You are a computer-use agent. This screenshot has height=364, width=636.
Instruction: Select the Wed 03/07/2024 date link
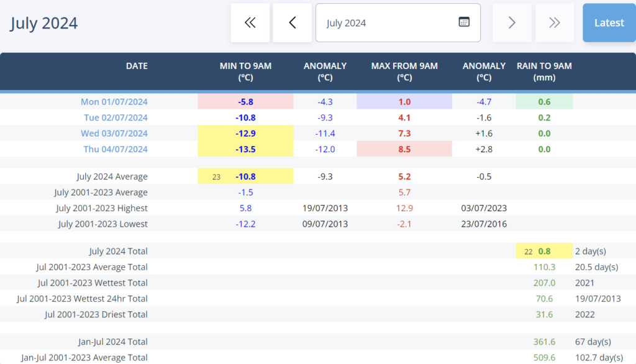tap(114, 134)
